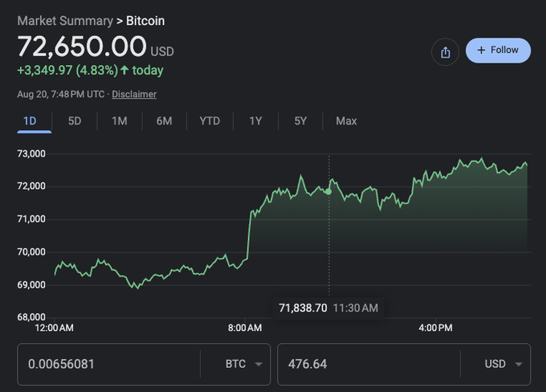The image size is (546, 392).
Task: Show the 1Y chart range
Action: [x=255, y=121]
